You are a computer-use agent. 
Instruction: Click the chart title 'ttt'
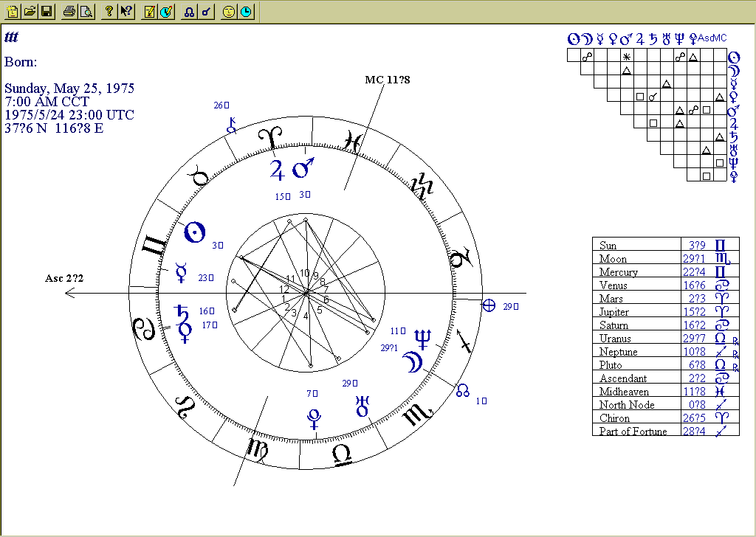(11, 38)
